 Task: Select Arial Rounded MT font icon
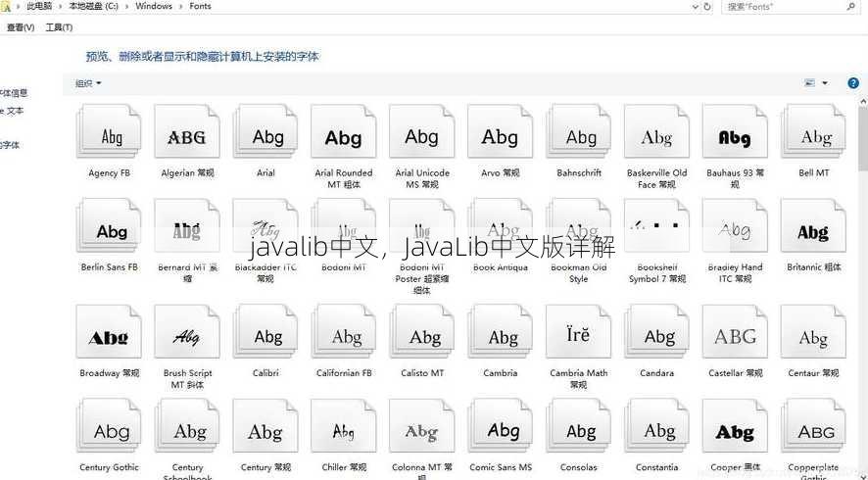(344, 132)
